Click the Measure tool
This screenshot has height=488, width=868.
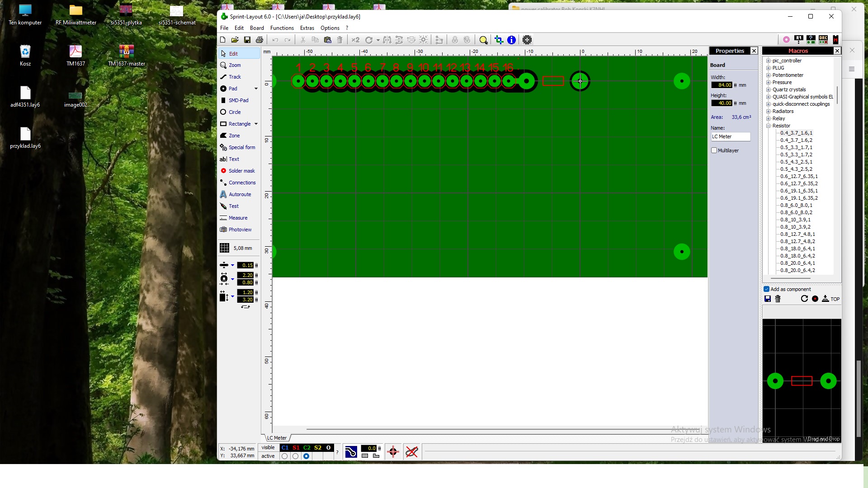pyautogui.click(x=237, y=218)
